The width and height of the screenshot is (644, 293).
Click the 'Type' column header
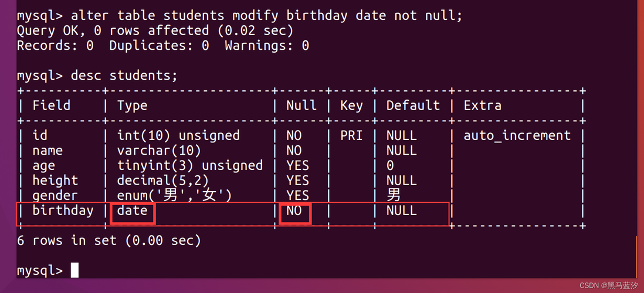132,106
